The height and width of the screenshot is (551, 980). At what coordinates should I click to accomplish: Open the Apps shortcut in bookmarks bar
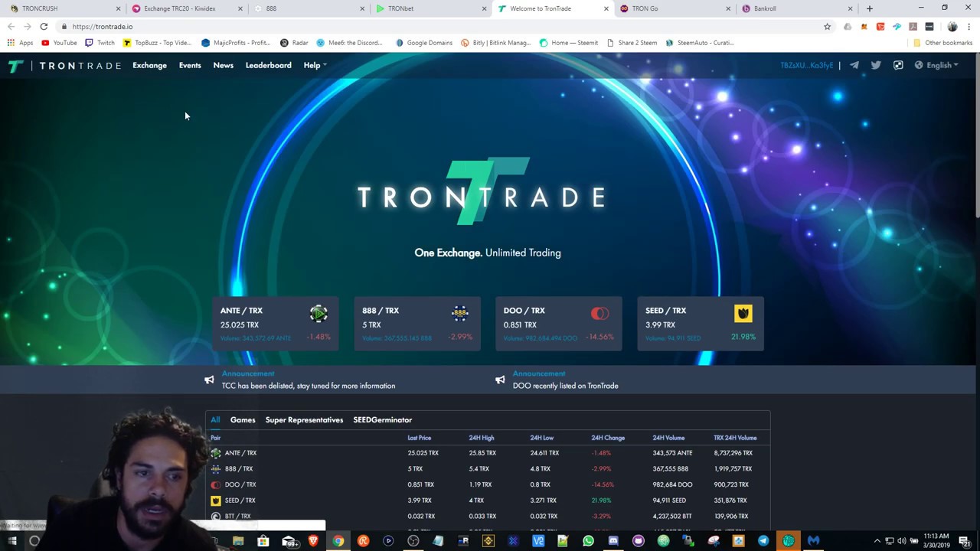(21, 43)
